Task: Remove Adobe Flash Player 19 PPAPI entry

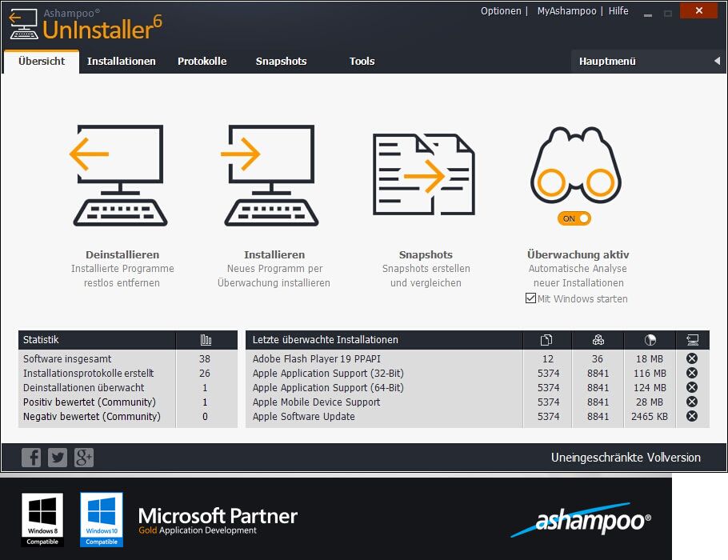Action: tap(692, 358)
